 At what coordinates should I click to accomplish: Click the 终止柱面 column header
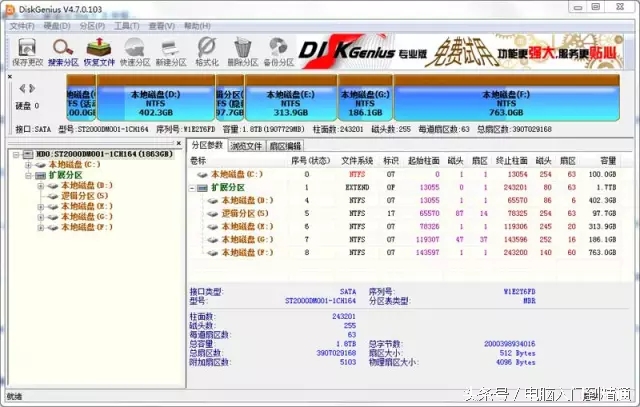tap(512, 161)
